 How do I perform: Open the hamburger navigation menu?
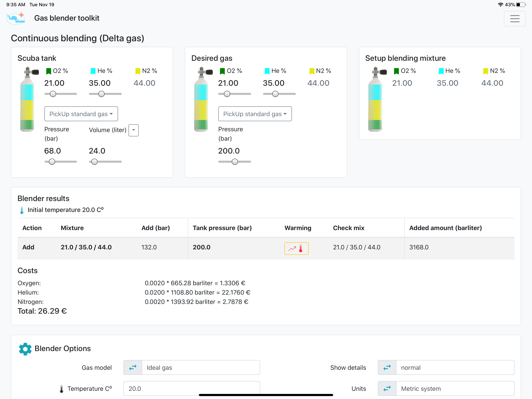[514, 19]
